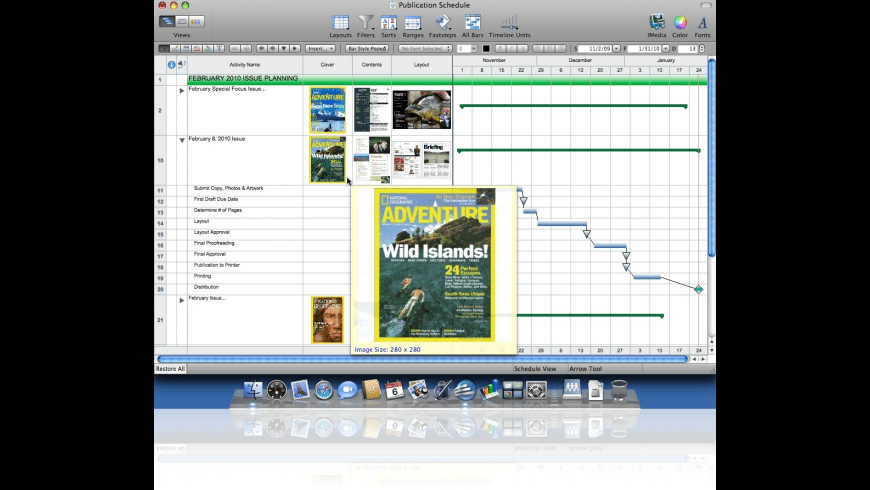Click the Restore All button

[170, 368]
